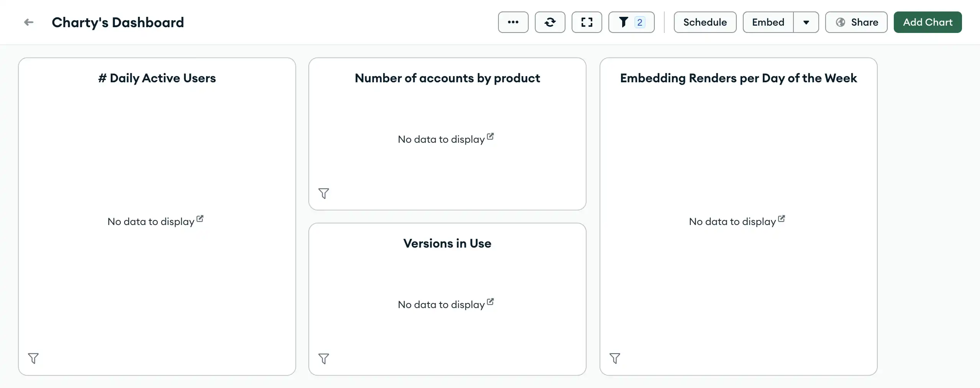Share the dashboard

[x=856, y=23]
